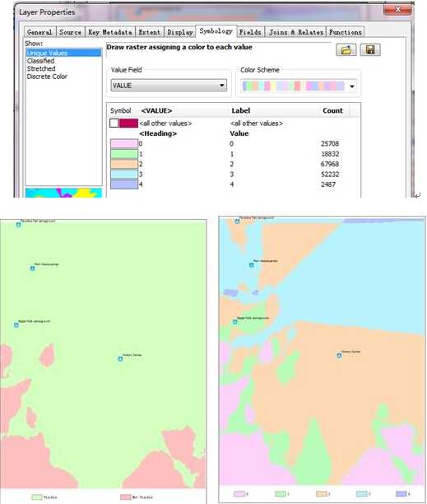The height and width of the screenshot is (504, 427).
Task: Click the Paradise Flat campground marker on right map
Action: 237,222
